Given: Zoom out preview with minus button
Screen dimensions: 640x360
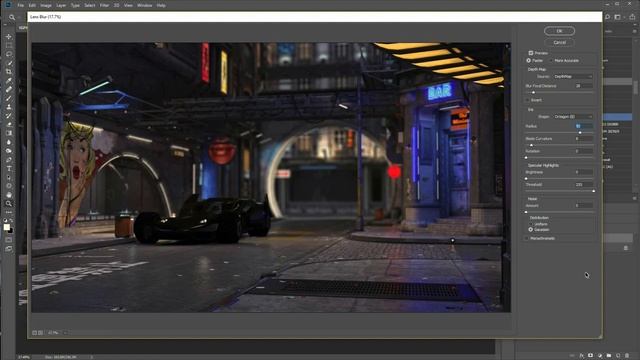Looking at the screenshot, I should coord(34,333).
